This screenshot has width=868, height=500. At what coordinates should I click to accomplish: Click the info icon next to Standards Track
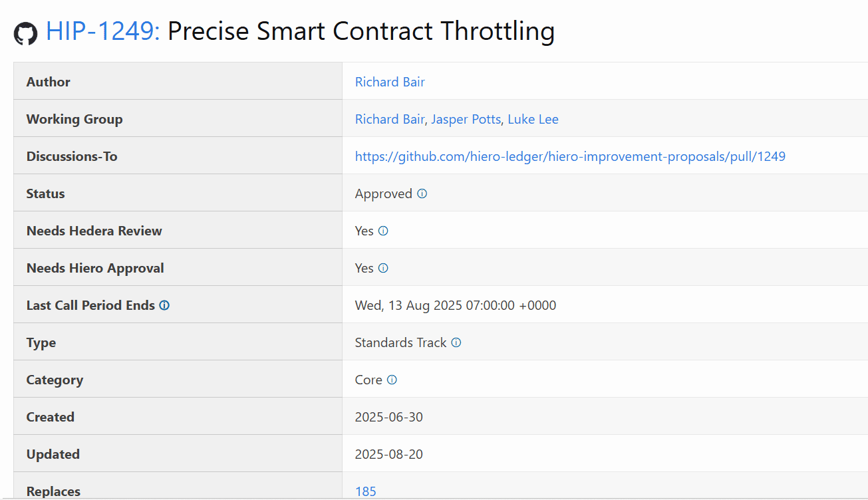(456, 342)
